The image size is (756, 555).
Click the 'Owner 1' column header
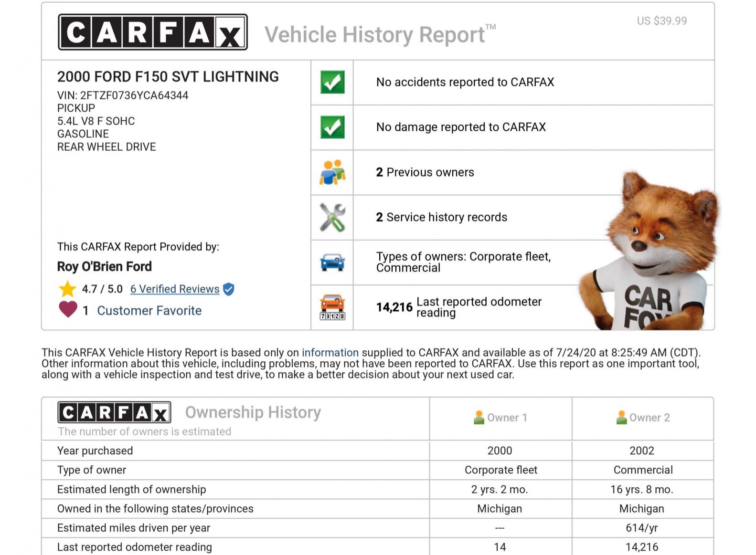(x=500, y=418)
